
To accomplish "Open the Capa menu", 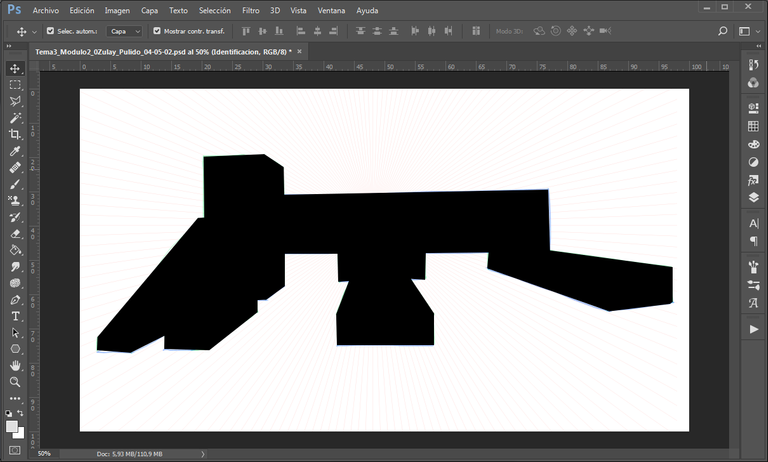I will [x=149, y=10].
